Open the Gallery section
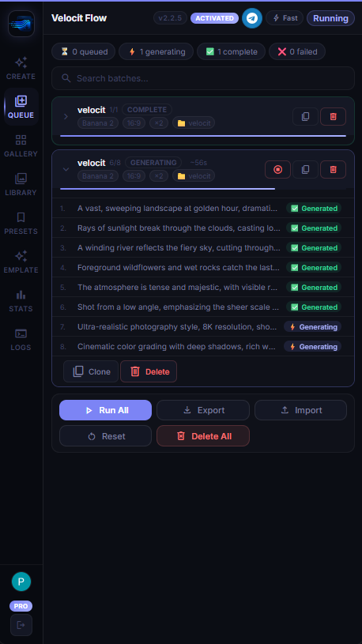 tap(21, 146)
